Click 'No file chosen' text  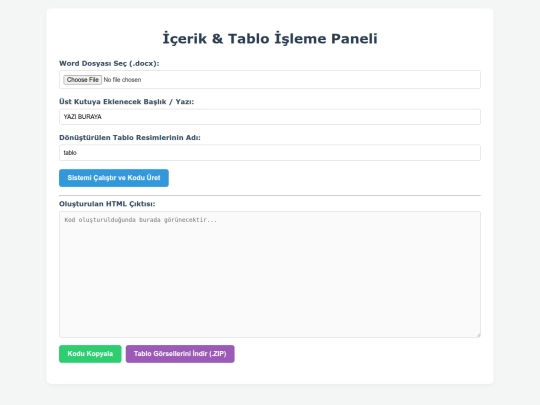point(122,80)
